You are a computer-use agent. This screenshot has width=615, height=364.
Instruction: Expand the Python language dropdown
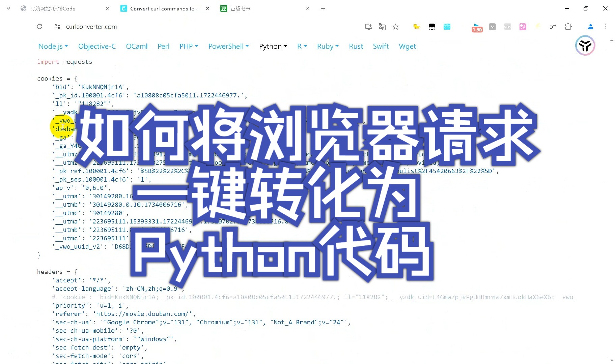click(x=273, y=47)
